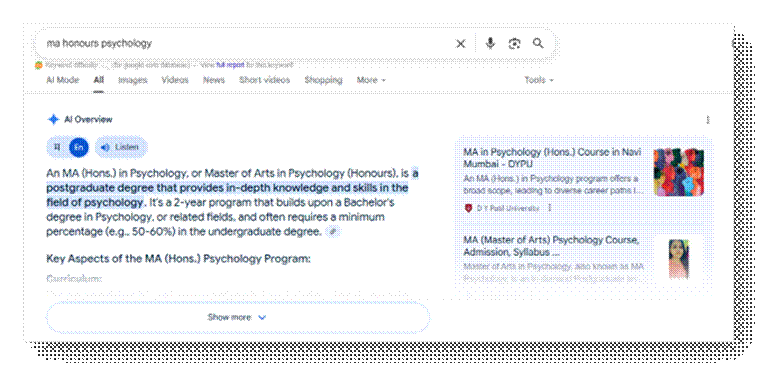Toggle the En language button
This screenshot has width=780, height=388.
point(79,147)
